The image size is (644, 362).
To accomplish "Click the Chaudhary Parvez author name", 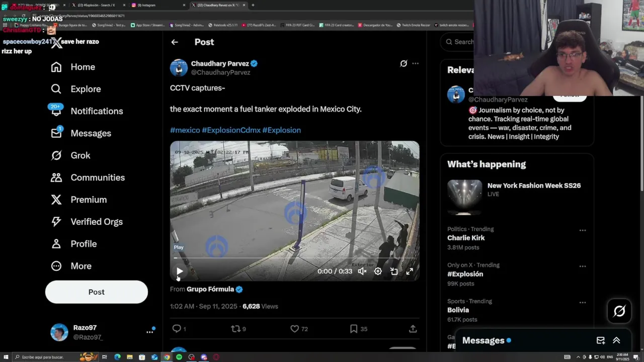I will coord(220,63).
